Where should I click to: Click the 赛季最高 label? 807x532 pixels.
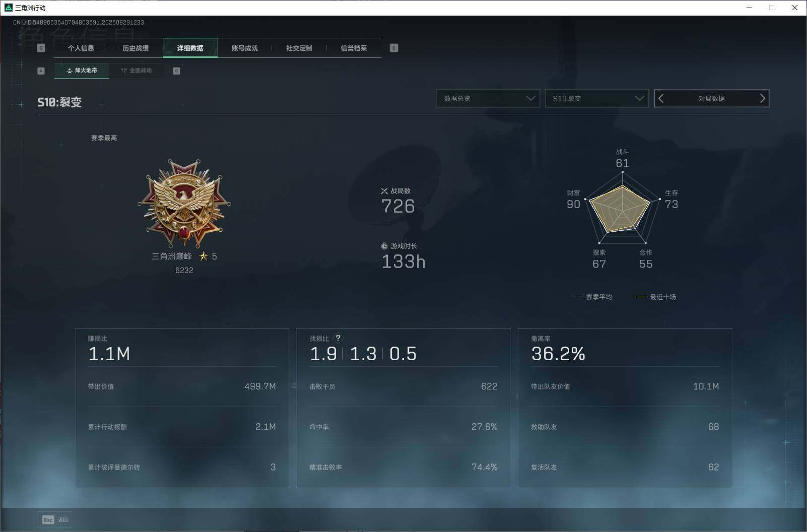coord(104,138)
